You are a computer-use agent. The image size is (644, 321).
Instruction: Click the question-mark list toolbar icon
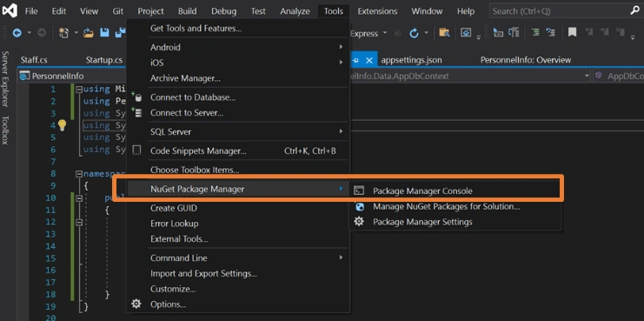551,32
